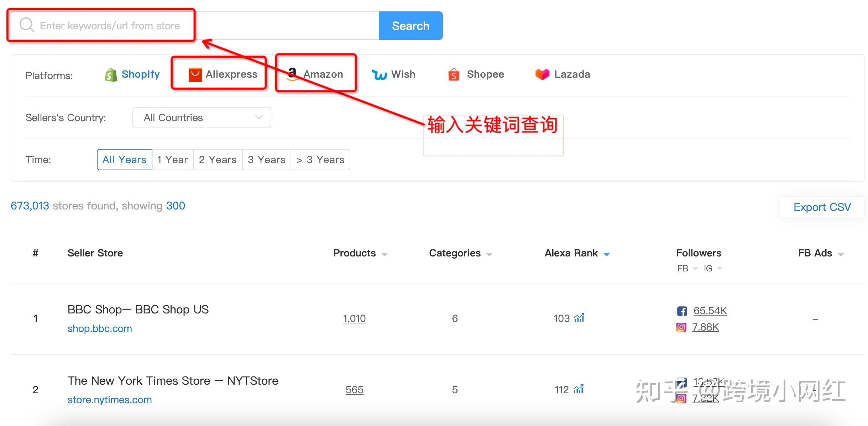Open the 65.54K Facebook followers link
Viewport: 868px width, 426px height.
click(710, 311)
